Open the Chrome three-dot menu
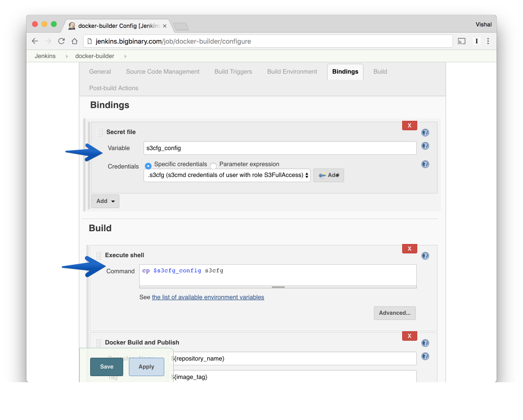This screenshot has height=420, width=523. point(488,41)
